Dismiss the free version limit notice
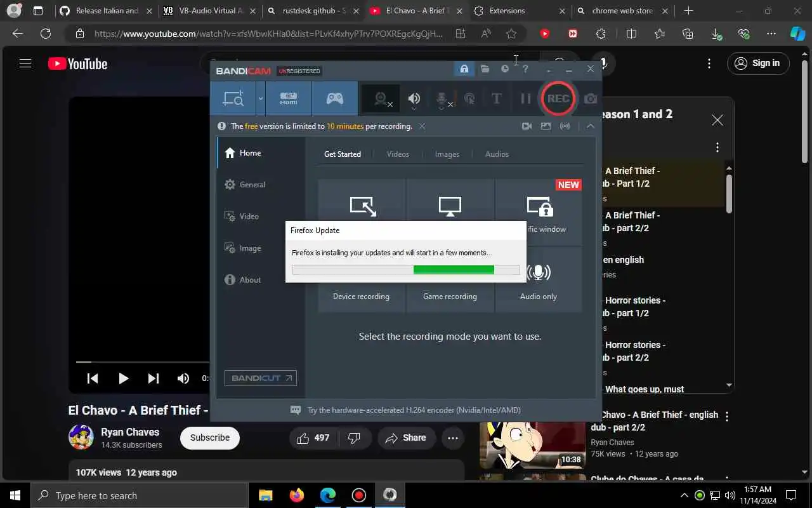Screen dimensions: 812x508 click(422, 126)
